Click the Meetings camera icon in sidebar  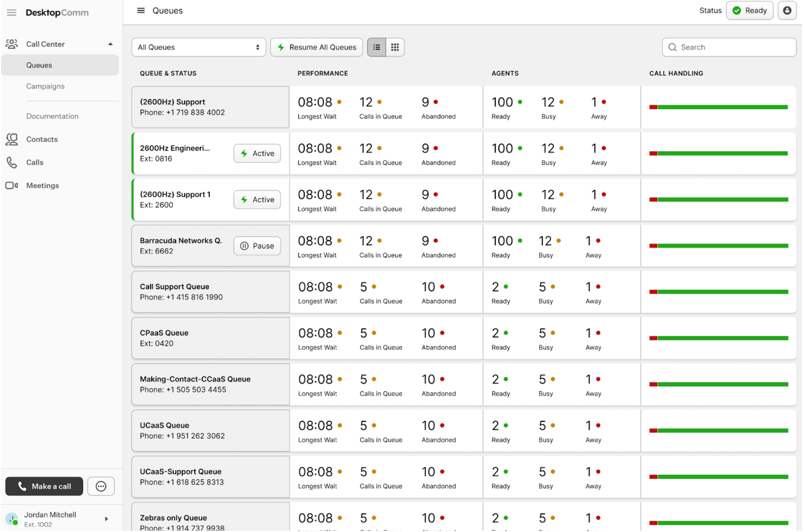click(x=11, y=186)
